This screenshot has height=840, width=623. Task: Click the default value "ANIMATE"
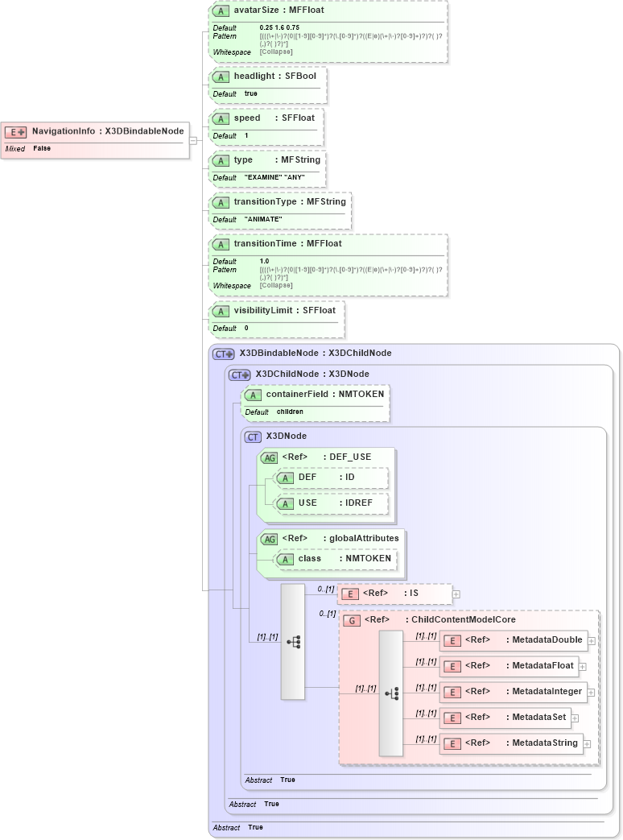(263, 219)
